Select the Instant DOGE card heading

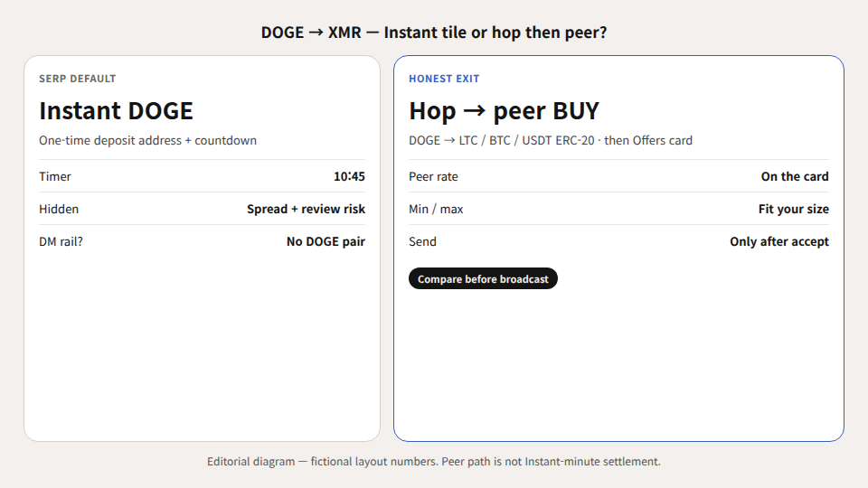tap(117, 110)
